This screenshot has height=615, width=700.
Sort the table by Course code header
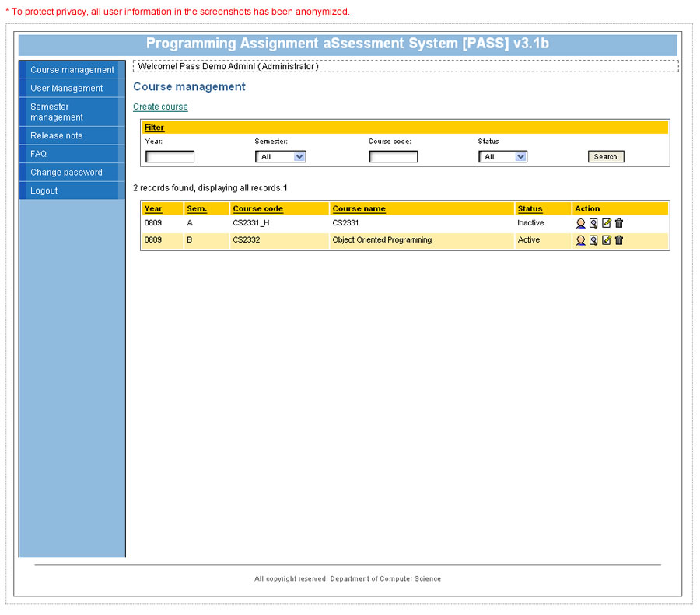point(258,209)
